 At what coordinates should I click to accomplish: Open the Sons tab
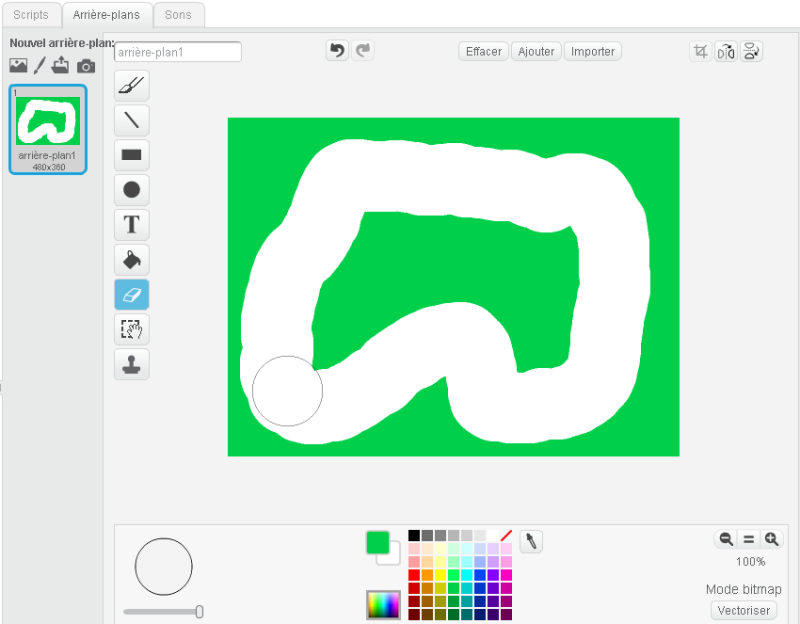tap(178, 15)
